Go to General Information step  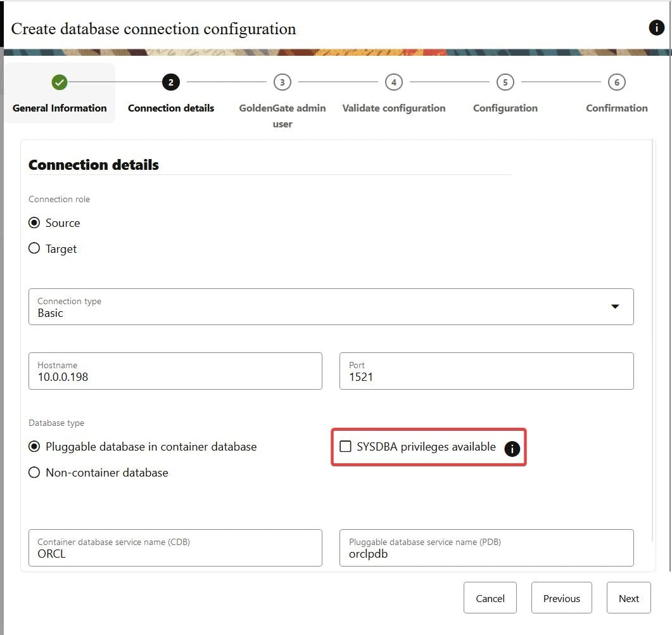pos(60,108)
